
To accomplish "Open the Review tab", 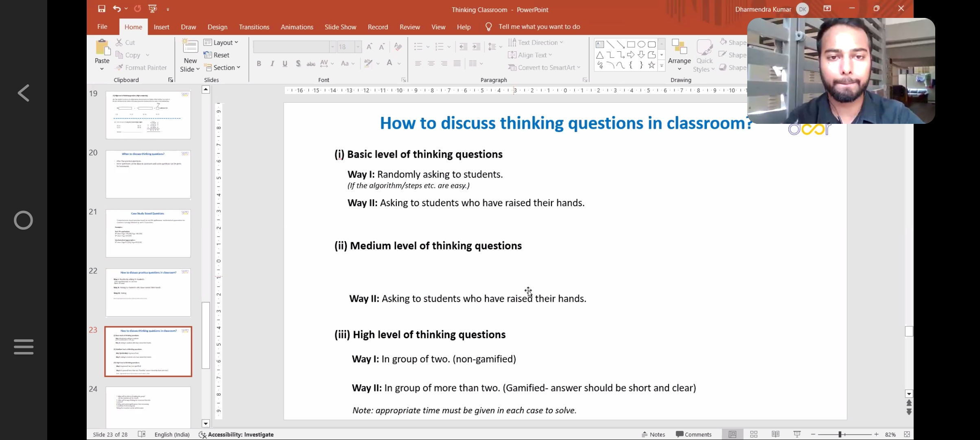I will (409, 27).
